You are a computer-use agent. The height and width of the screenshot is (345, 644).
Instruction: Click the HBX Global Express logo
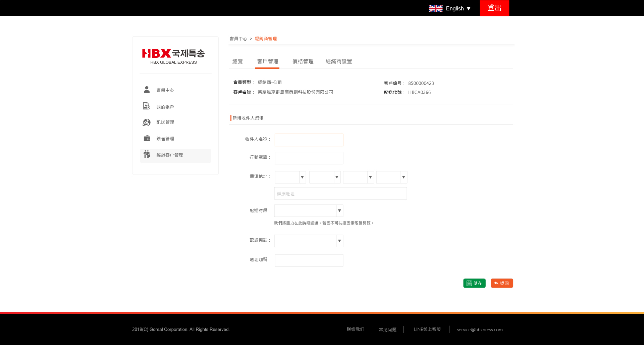point(173,56)
